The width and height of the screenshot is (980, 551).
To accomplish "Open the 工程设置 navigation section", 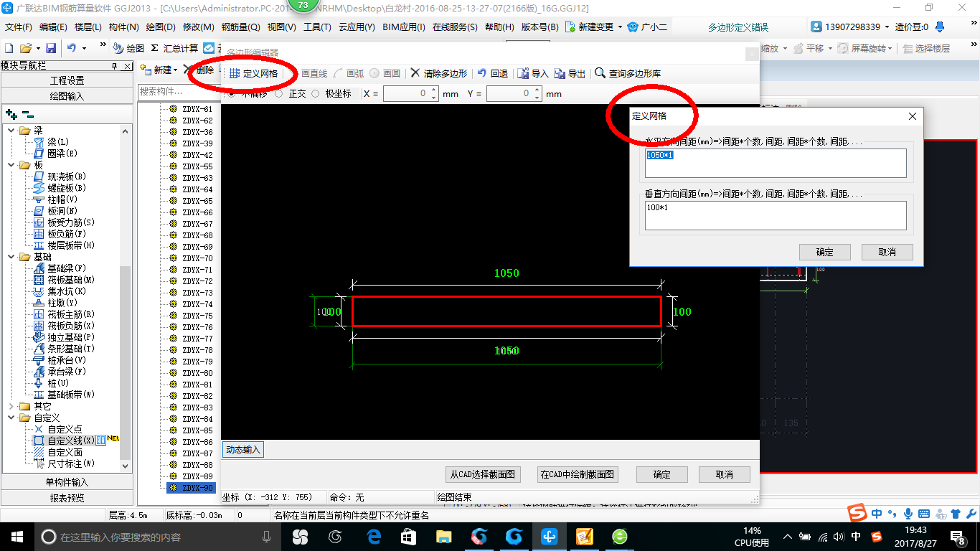I will [67, 80].
